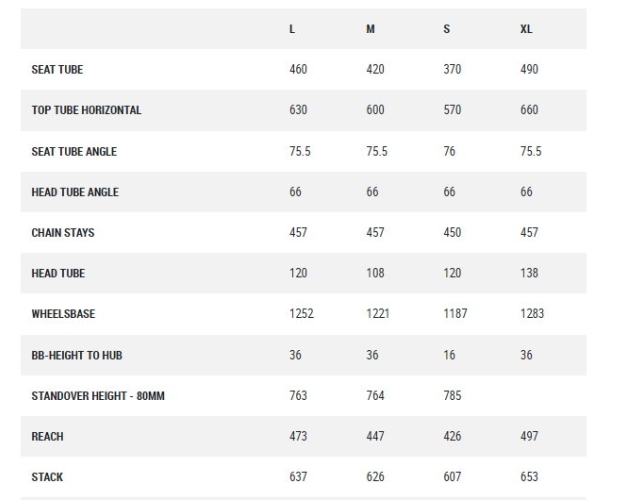The width and height of the screenshot is (644, 500).
Task: Click the reach value 497
Action: coord(529,437)
